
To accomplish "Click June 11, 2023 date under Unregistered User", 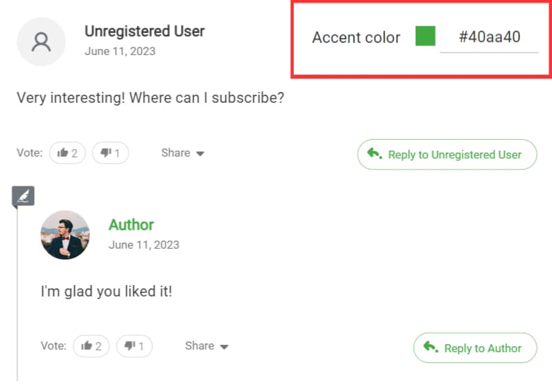I will click(120, 51).
